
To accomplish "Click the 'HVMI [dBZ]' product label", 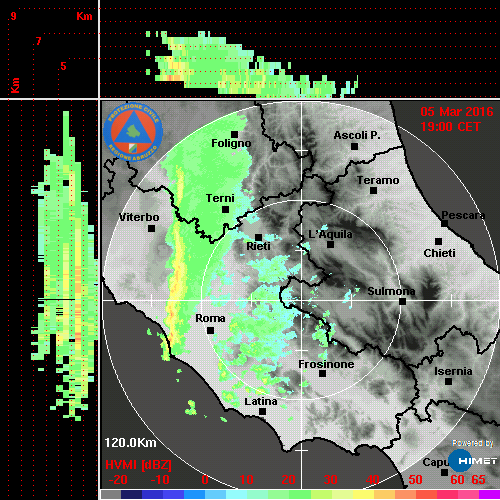I will point(138,465).
